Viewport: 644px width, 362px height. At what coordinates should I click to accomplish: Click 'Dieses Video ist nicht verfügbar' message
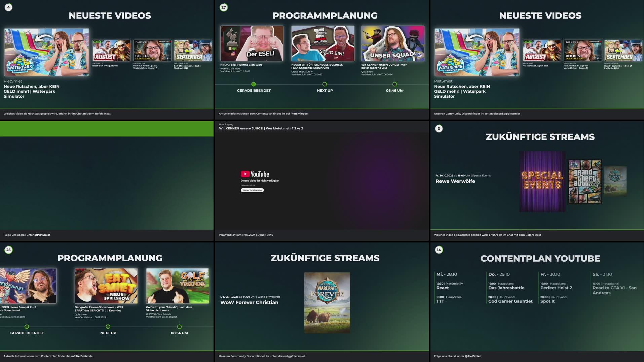[x=260, y=181]
